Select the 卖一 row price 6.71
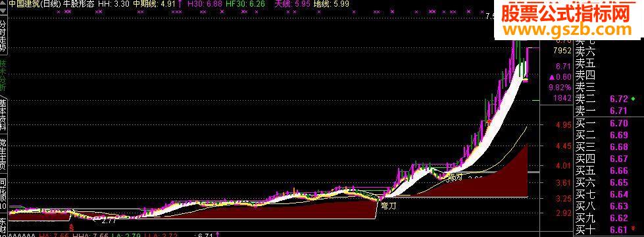The height and width of the screenshot is (237, 644). [x=618, y=111]
